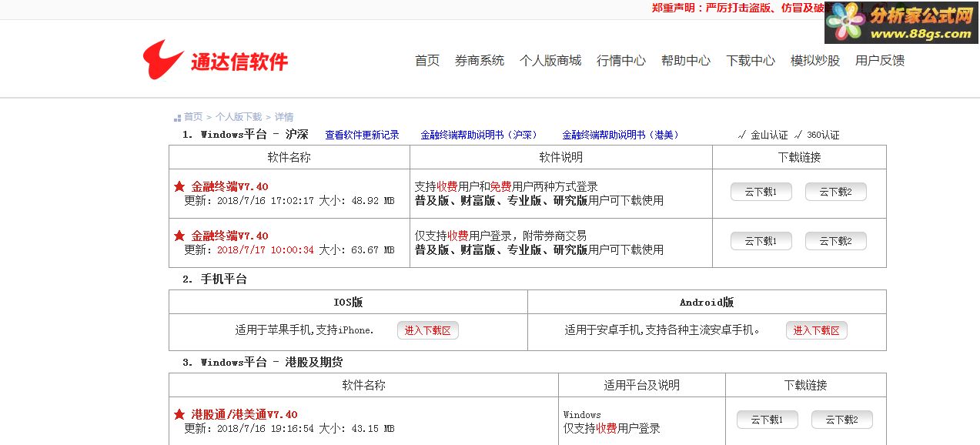The image size is (980, 445).
Task: Click the 88gs.com 分析家公式网 banner
Action: point(901,22)
